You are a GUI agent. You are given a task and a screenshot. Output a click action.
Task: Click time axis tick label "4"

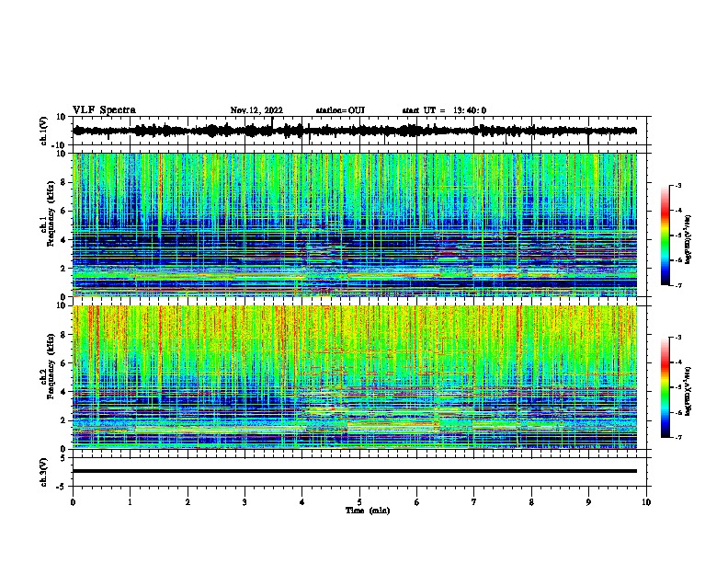[x=302, y=502]
